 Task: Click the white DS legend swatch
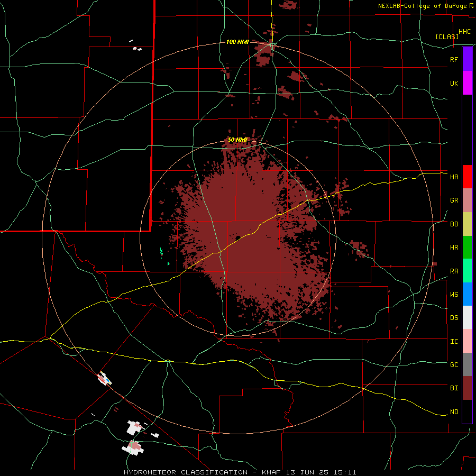(x=467, y=317)
